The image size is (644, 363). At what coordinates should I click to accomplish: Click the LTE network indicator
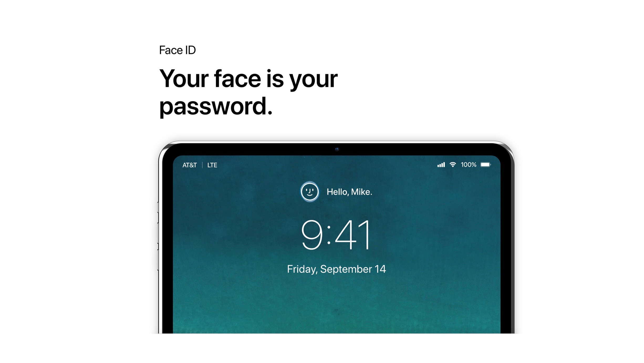tap(213, 164)
